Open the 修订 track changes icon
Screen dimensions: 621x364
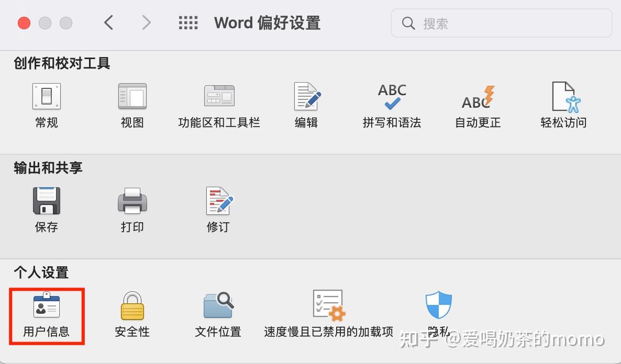(x=219, y=201)
